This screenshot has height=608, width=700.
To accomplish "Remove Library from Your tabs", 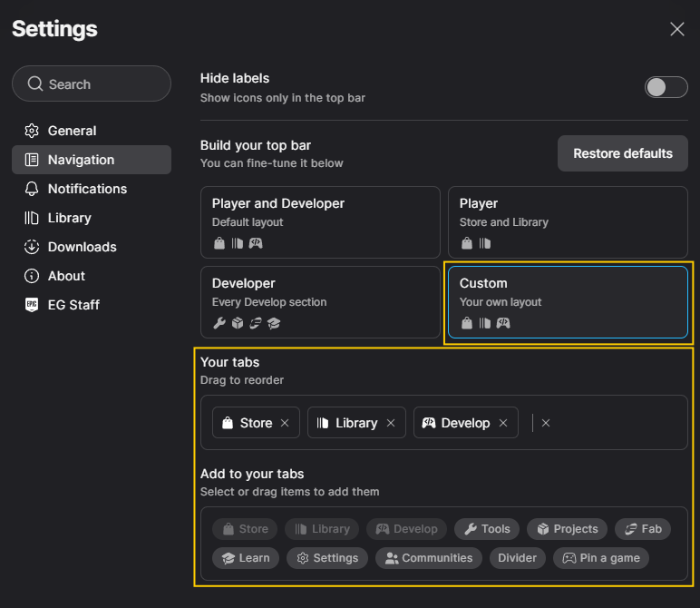I will [x=391, y=423].
